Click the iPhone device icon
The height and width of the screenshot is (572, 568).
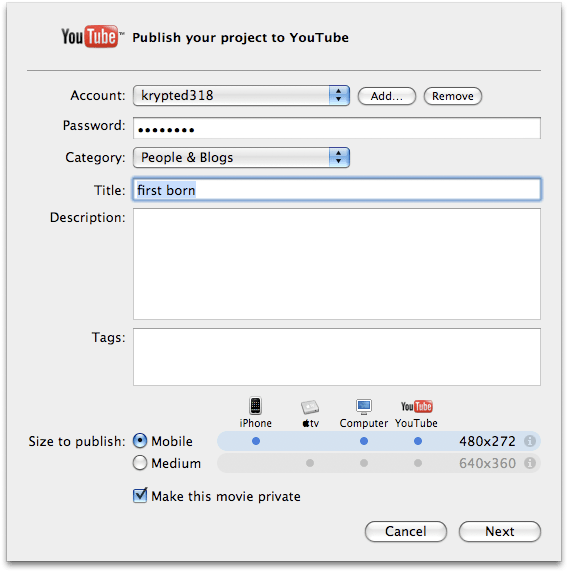(x=255, y=406)
